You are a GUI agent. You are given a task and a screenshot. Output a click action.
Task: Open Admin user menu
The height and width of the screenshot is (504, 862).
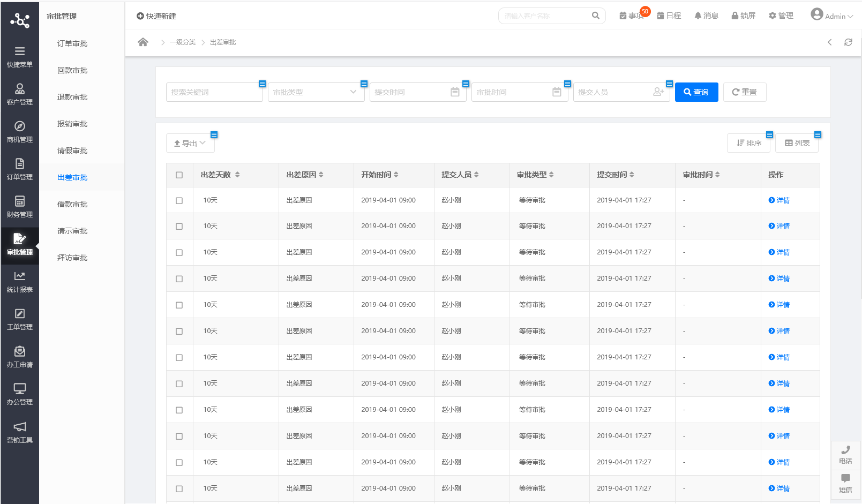point(831,15)
